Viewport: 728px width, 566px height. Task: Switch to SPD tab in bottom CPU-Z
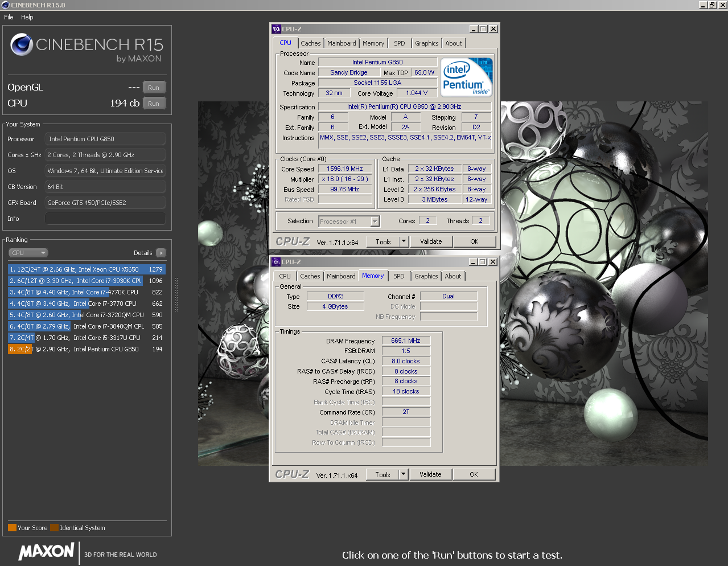click(x=399, y=276)
